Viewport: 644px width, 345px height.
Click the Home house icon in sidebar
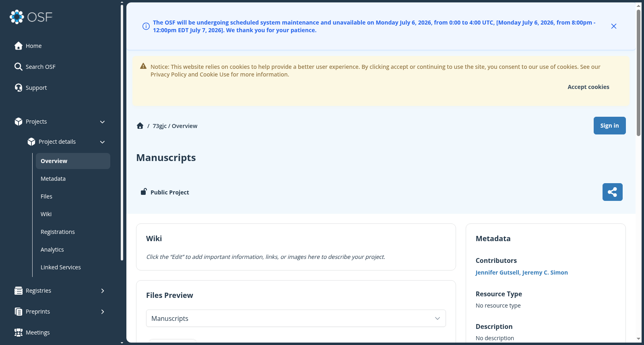(19, 46)
